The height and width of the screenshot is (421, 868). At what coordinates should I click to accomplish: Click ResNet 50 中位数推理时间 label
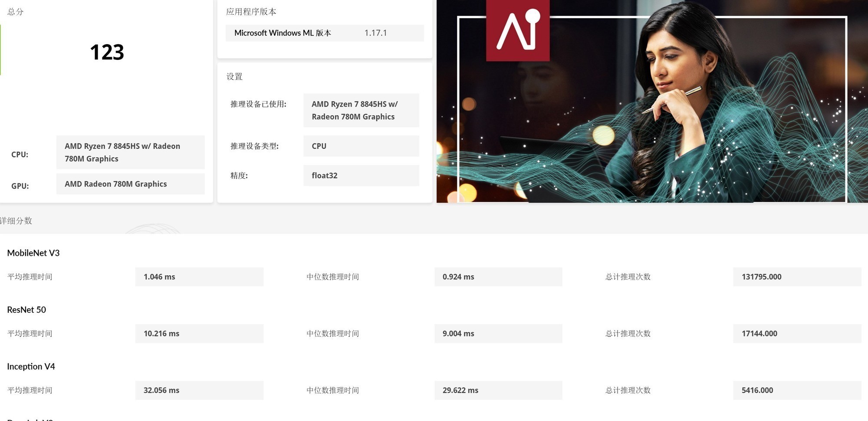(x=333, y=333)
